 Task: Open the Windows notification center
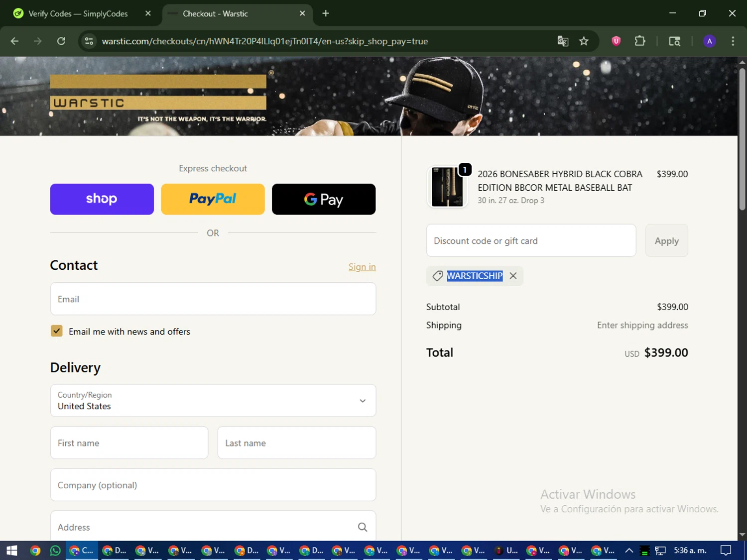coord(726,551)
